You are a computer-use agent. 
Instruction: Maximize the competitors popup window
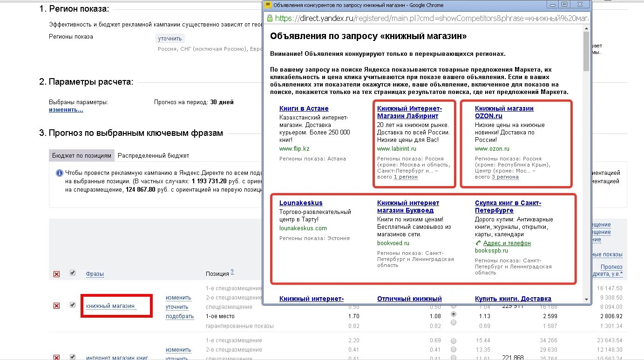point(564,5)
